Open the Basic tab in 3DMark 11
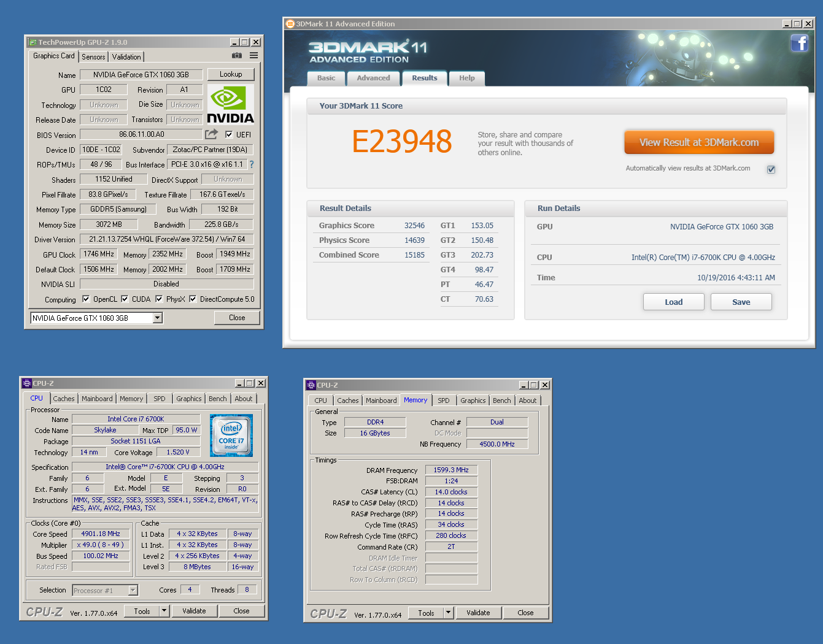The height and width of the screenshot is (644, 823). pyautogui.click(x=326, y=78)
